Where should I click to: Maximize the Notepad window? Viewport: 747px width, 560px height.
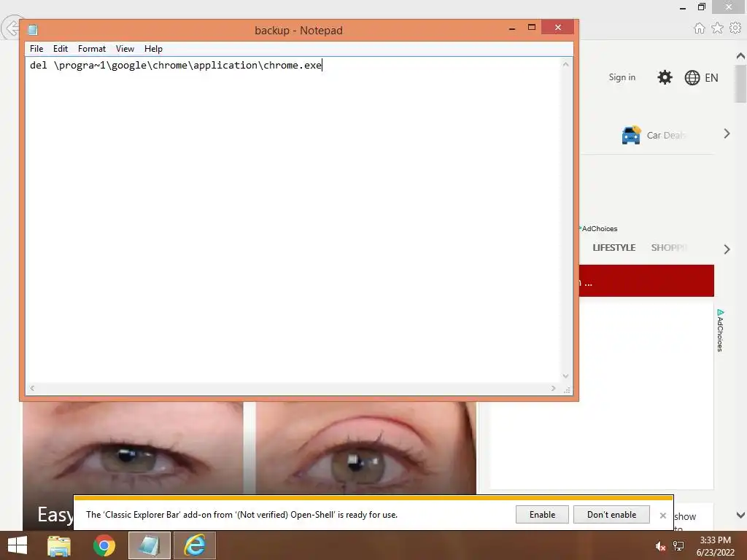coord(532,28)
